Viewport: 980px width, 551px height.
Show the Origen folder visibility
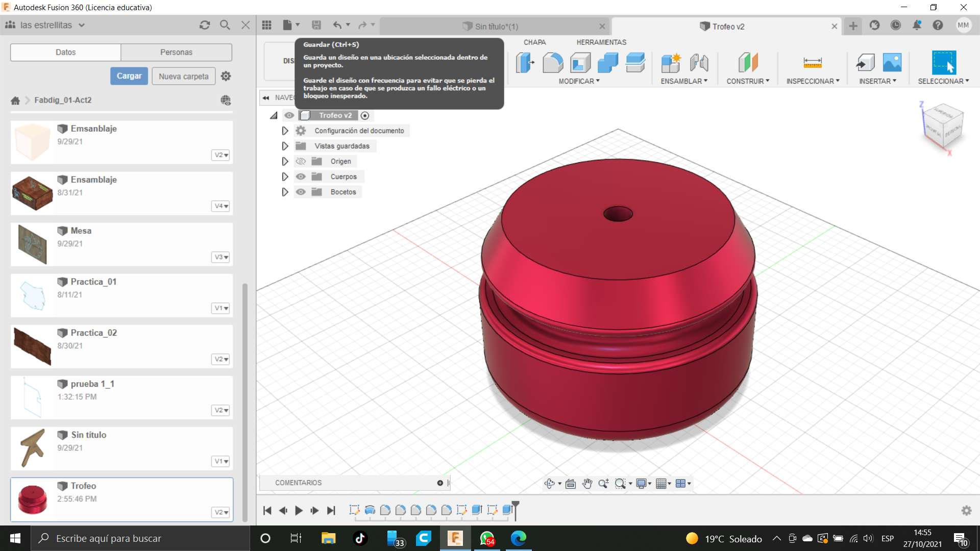(301, 161)
